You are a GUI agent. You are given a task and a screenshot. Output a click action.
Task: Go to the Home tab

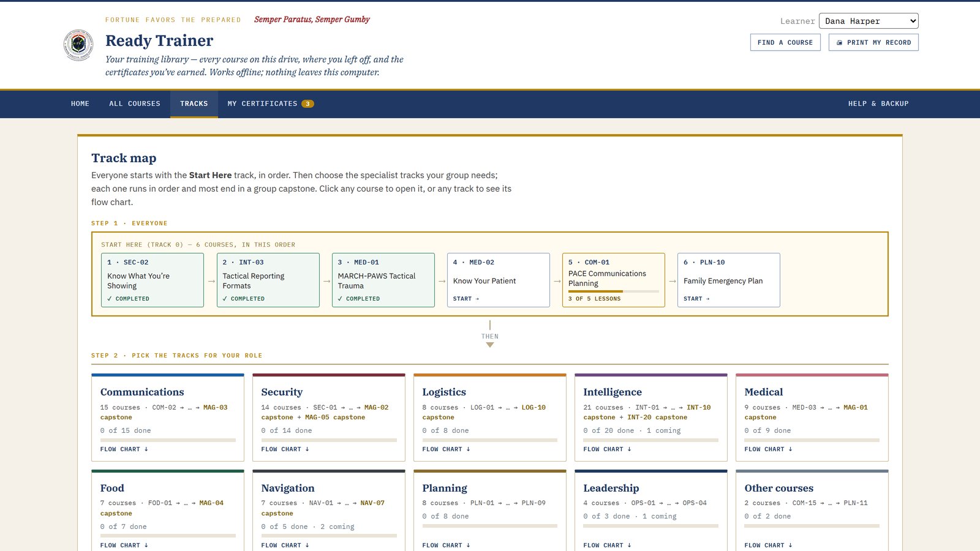[80, 104]
